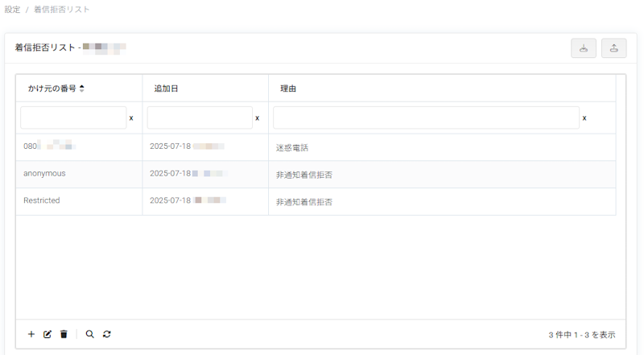The width and height of the screenshot is (644, 355).
Task: Select the anonymous row
Action: pyautogui.click(x=45, y=174)
